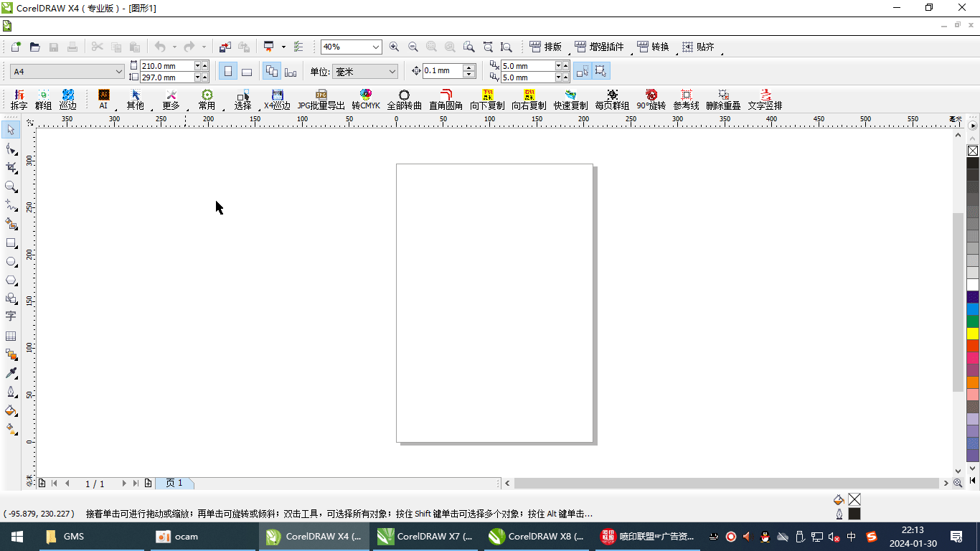Click the Zoom out magnifier icon
This screenshot has height=551, width=980.
pos(413,47)
